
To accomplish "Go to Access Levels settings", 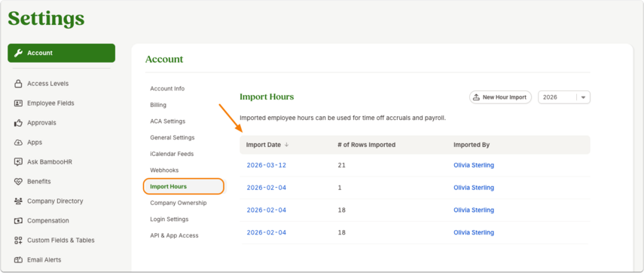I will [47, 84].
